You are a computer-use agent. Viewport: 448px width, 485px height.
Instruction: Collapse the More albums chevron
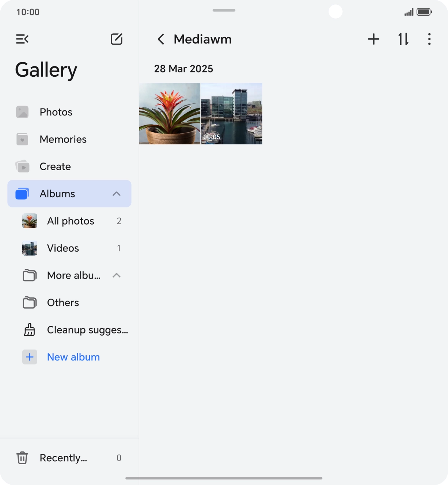117,275
